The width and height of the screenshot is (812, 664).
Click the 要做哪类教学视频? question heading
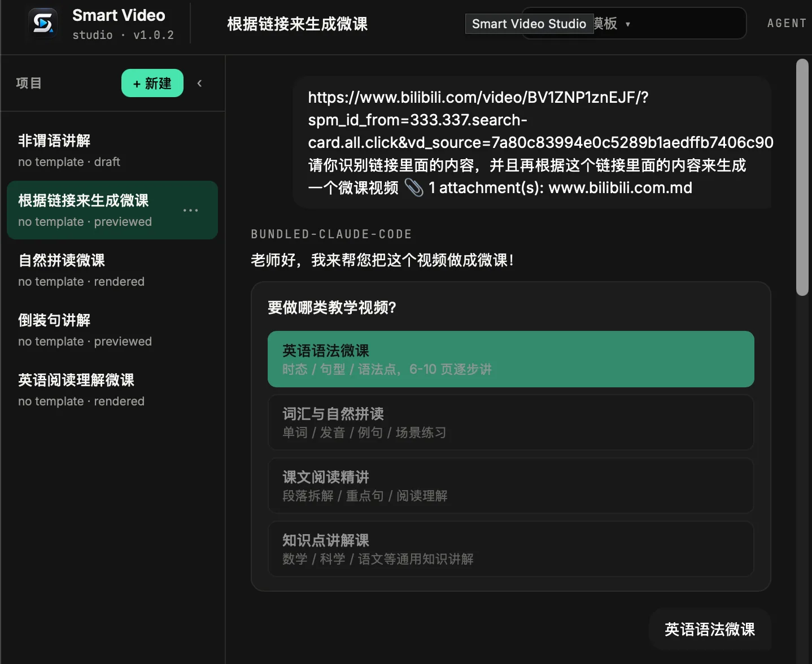click(332, 307)
